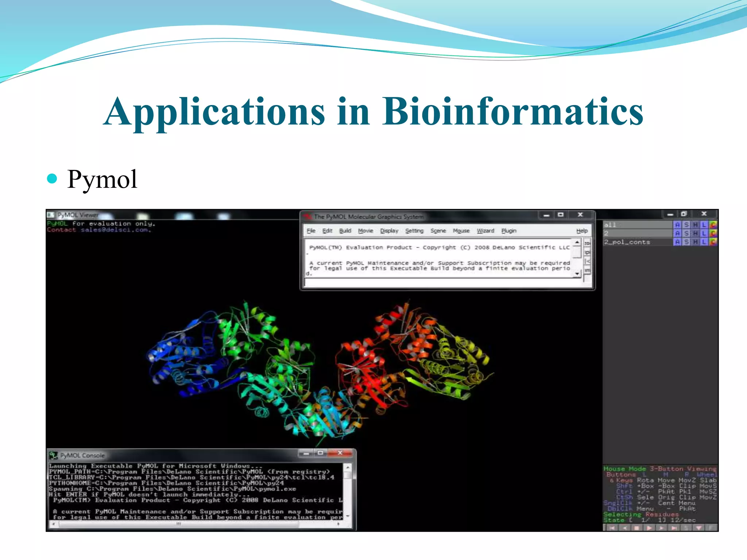Open Label menu for object all
This screenshot has height=560, width=747.
[x=704, y=225]
